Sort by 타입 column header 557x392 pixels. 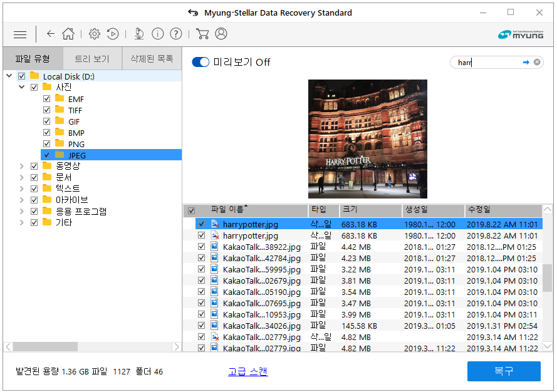[324, 210]
